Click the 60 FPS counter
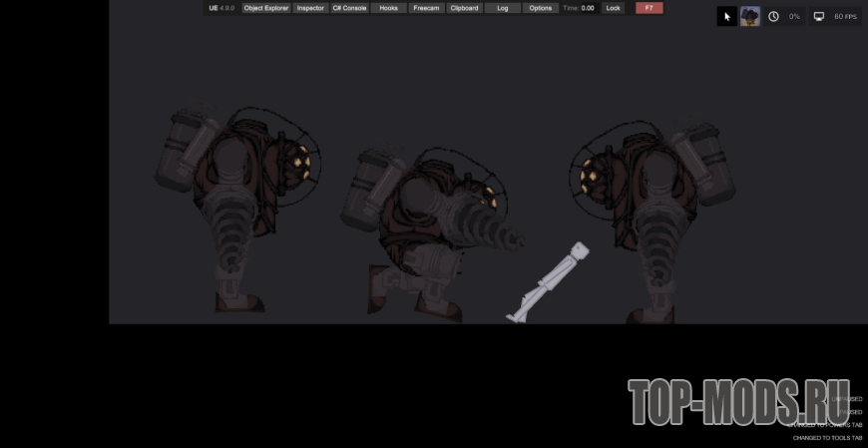 pyautogui.click(x=845, y=17)
